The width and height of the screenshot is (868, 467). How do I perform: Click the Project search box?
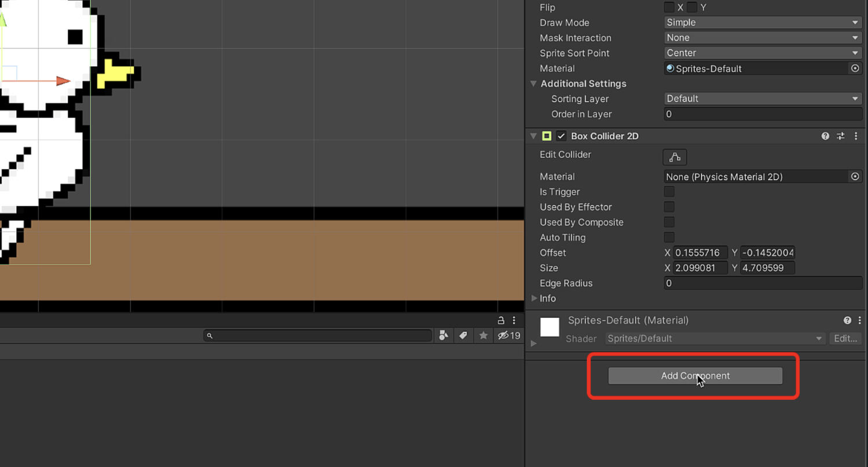point(318,336)
